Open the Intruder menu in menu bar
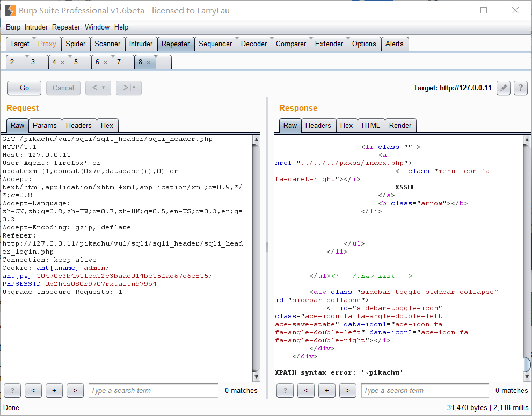532x416 pixels. tap(36, 27)
